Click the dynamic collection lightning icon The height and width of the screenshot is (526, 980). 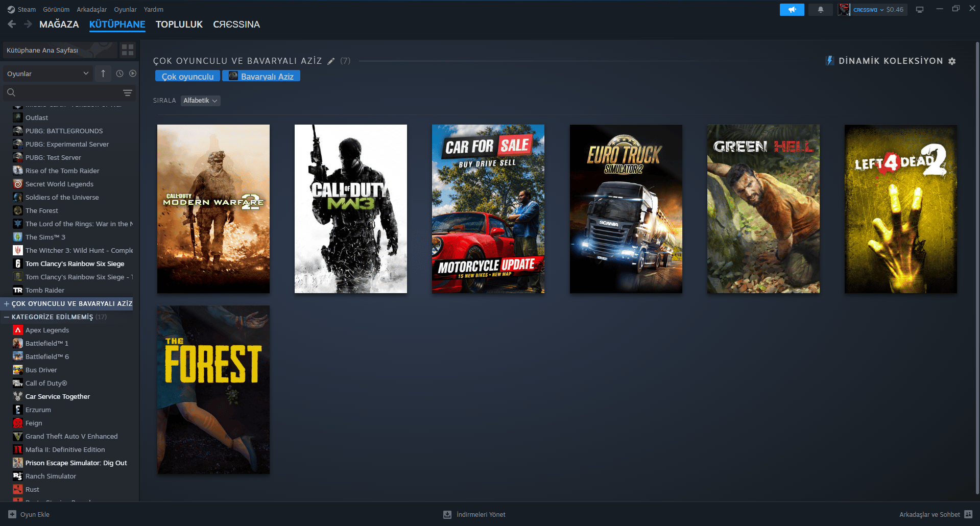pos(830,61)
